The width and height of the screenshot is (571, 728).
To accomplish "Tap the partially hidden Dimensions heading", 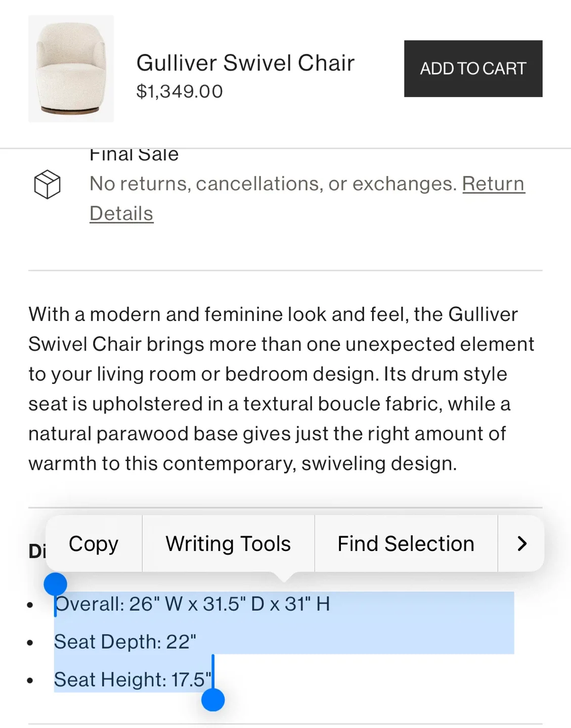I will click(x=37, y=551).
